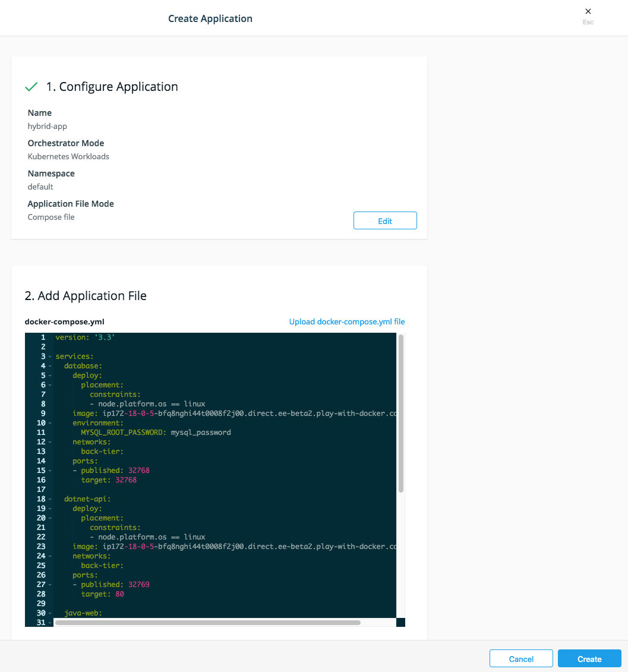The image size is (628, 672).
Task: Create the application
Action: (589, 659)
